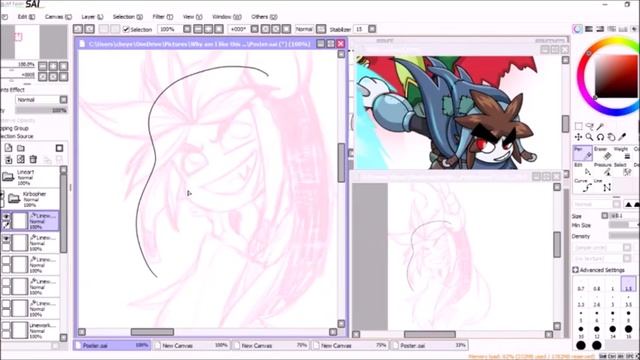
Task: Toggle visibility of Kirbopher folder
Action: pos(2,194)
